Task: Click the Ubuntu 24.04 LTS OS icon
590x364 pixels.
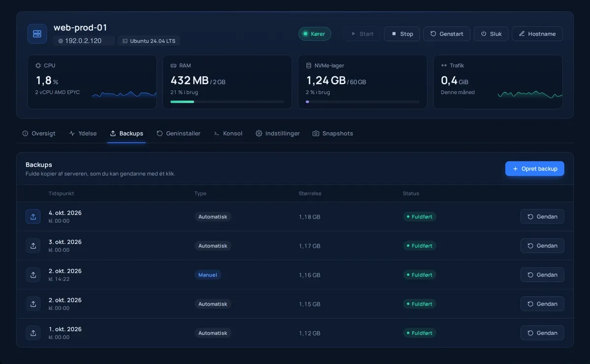Action: point(125,41)
